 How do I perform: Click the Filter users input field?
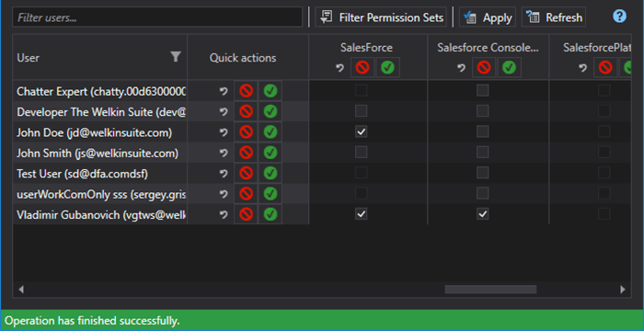157,17
